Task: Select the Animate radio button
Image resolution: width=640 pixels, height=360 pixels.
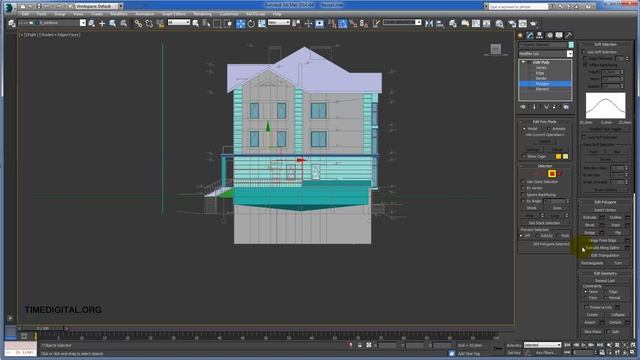Action: point(549,129)
